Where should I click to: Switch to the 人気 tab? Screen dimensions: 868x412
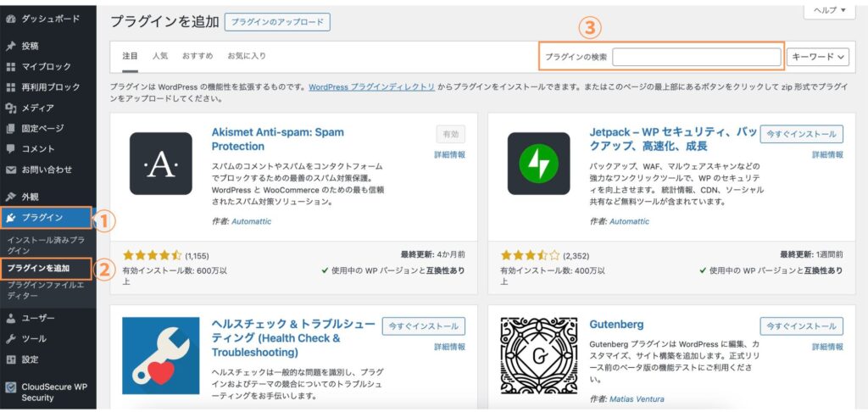tap(160, 56)
